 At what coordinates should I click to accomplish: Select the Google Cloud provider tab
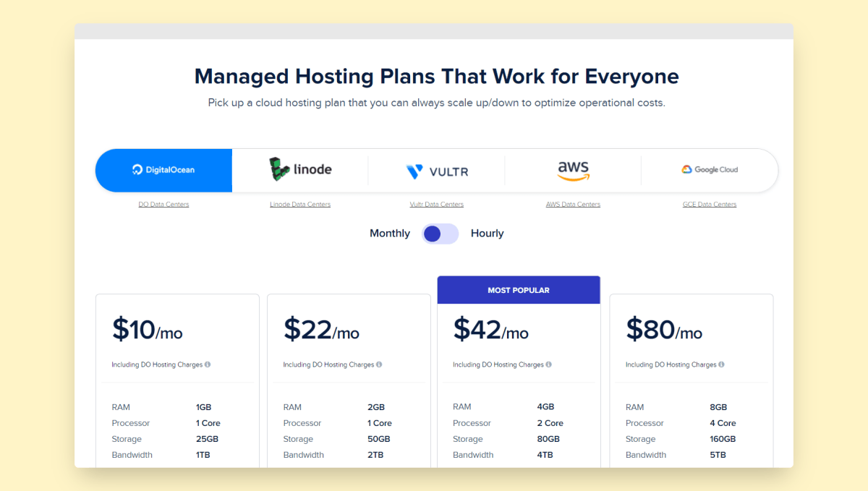[710, 170]
